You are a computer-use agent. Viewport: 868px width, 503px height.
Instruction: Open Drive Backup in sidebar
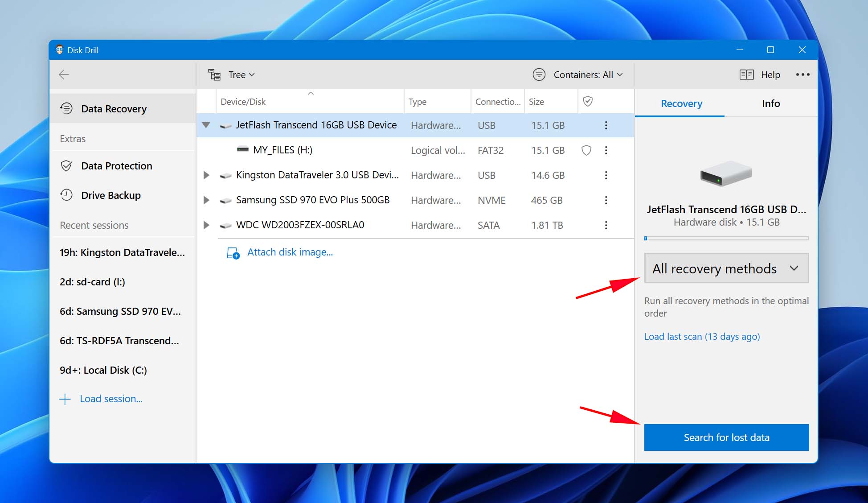click(123, 195)
